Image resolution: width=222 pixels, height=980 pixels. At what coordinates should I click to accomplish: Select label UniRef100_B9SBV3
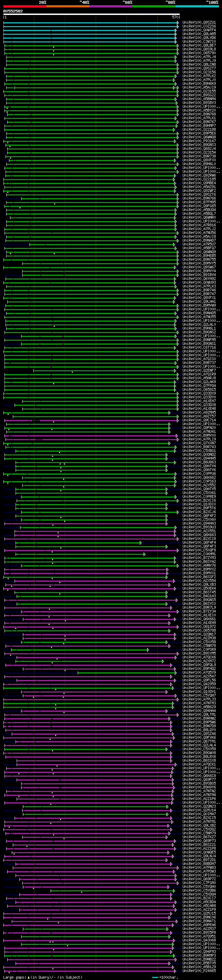tap(199, 103)
